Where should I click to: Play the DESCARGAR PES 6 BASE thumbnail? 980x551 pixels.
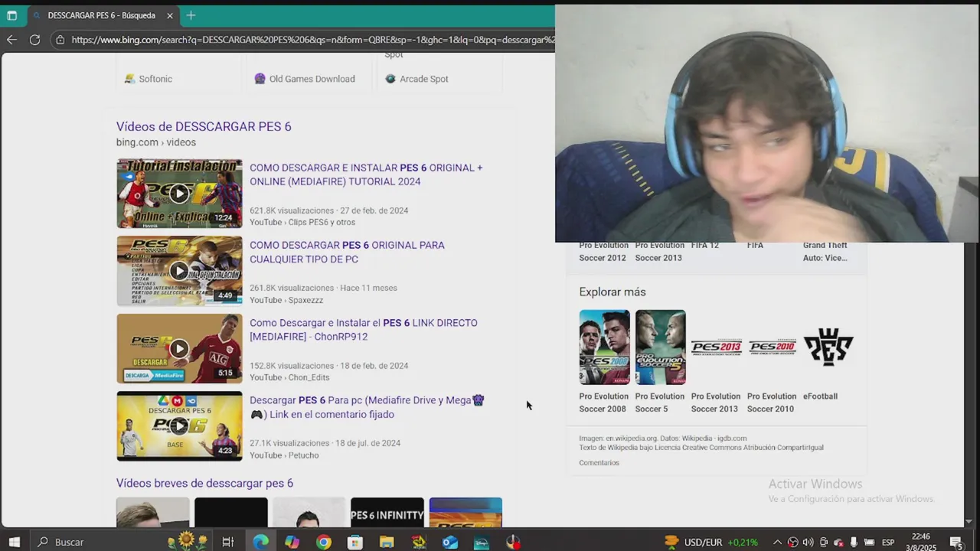(179, 426)
